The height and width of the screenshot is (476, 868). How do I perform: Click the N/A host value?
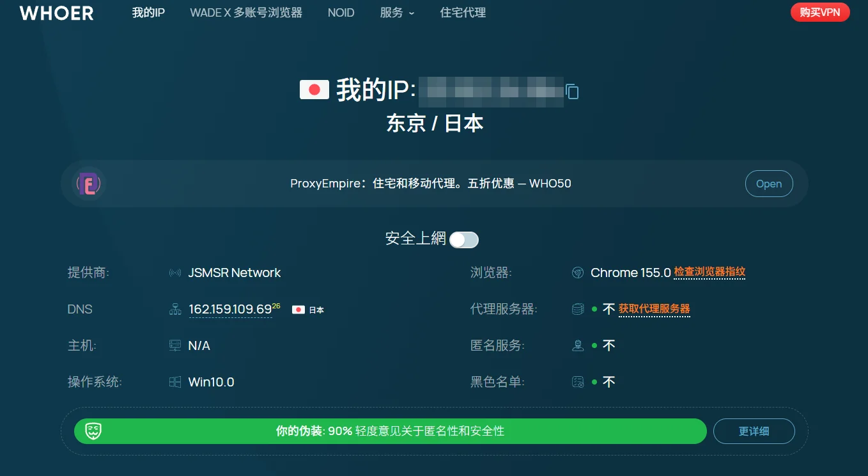(199, 346)
